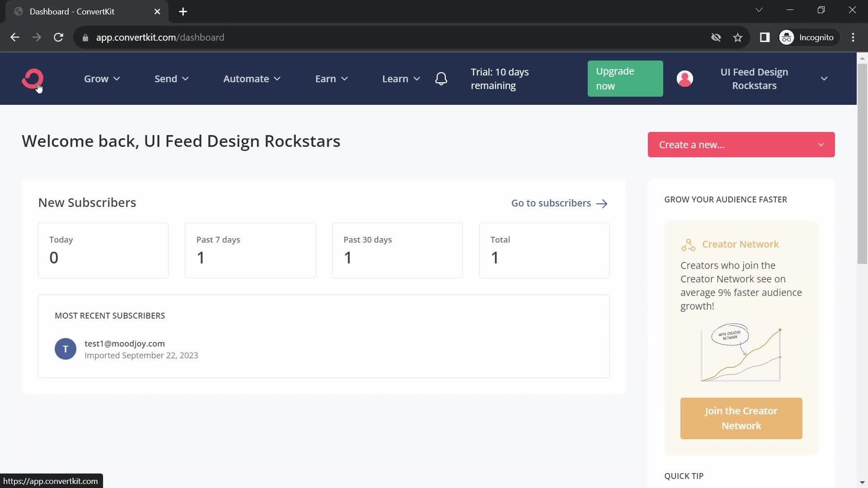Click Join the Creator Network button

point(741,418)
